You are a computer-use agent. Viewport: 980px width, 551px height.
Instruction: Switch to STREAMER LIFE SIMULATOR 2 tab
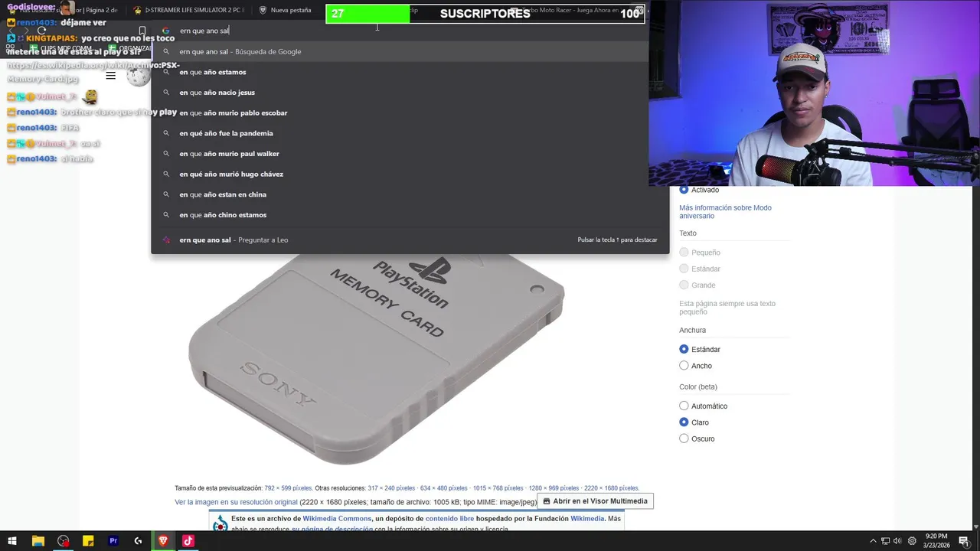(188, 10)
